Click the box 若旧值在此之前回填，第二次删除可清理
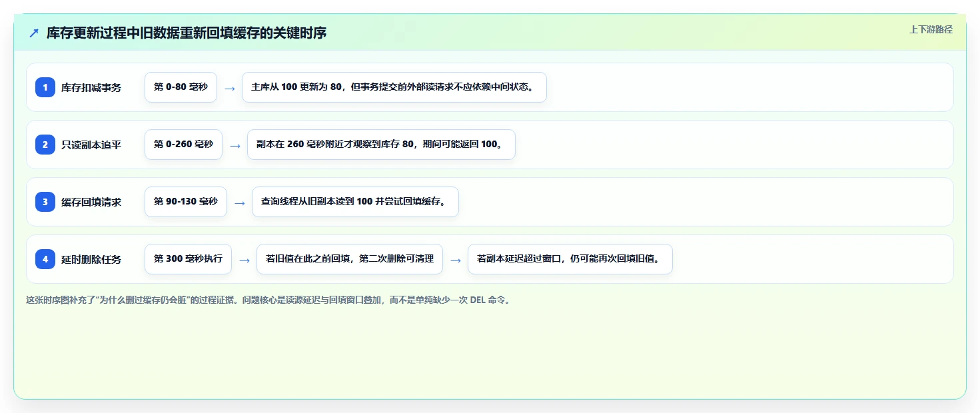Image resolution: width=980 pixels, height=413 pixels. point(350,259)
